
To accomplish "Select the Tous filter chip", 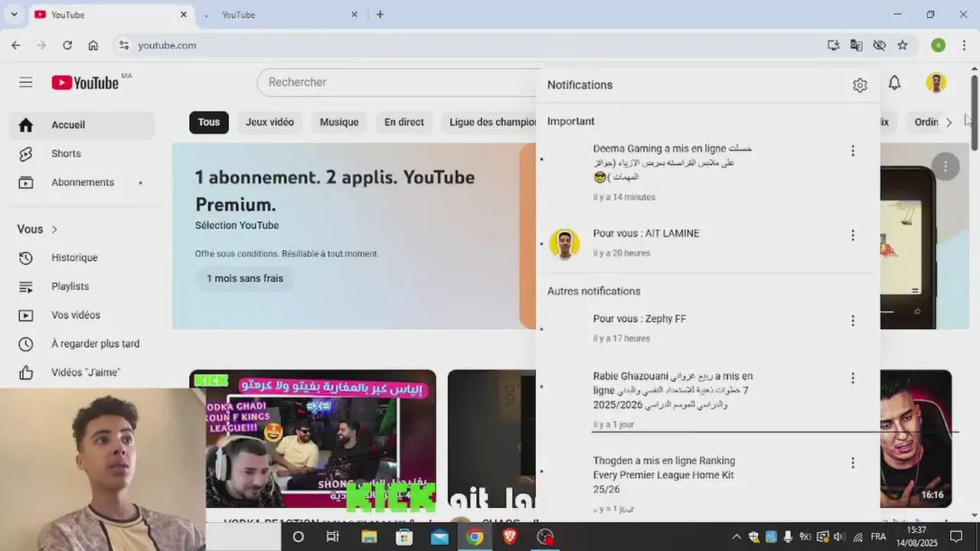I will tap(209, 122).
